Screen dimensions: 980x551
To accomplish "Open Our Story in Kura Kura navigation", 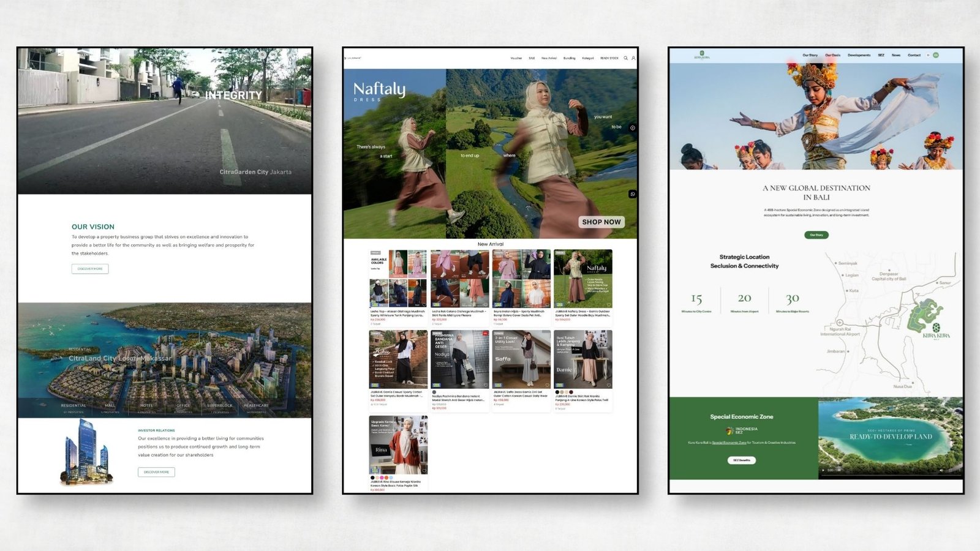I will click(810, 55).
